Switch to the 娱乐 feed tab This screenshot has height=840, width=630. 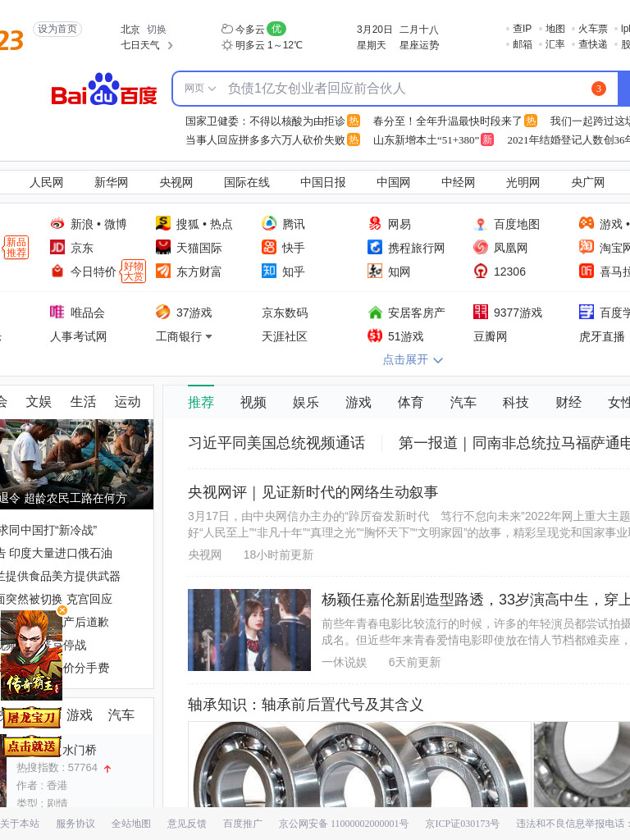pos(305,402)
